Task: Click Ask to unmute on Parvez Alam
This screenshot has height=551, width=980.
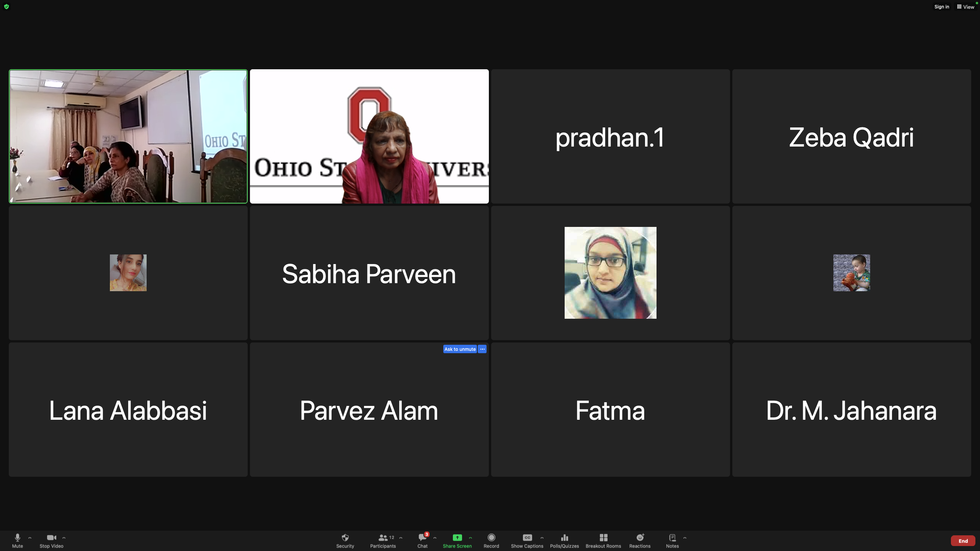Action: coord(460,349)
